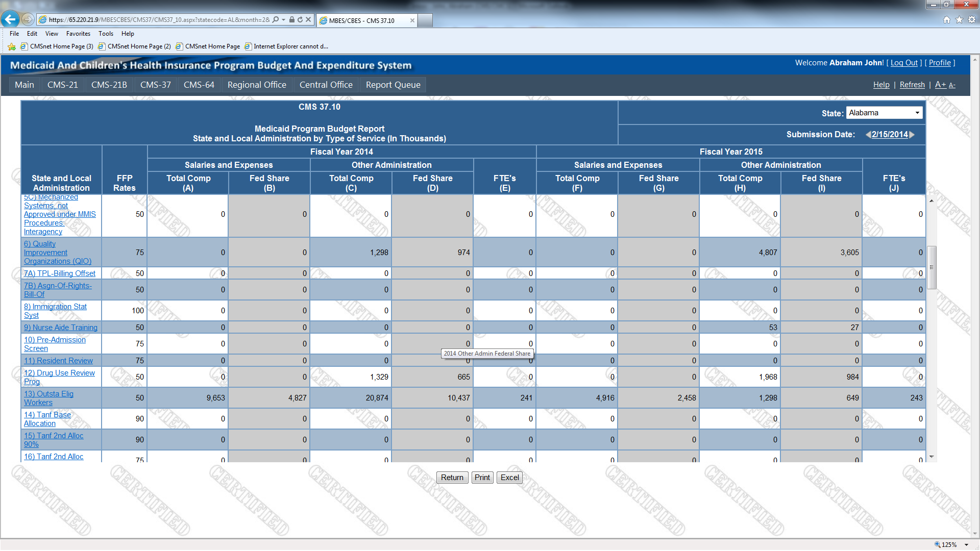The image size is (980, 551).
Task: Open the browser Tools gear icon
Action: click(x=972, y=19)
